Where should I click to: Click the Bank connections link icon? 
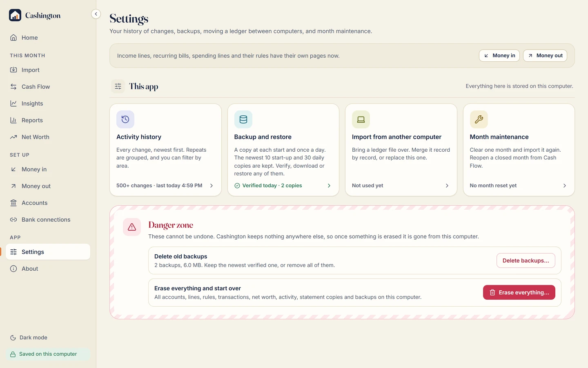click(13, 220)
